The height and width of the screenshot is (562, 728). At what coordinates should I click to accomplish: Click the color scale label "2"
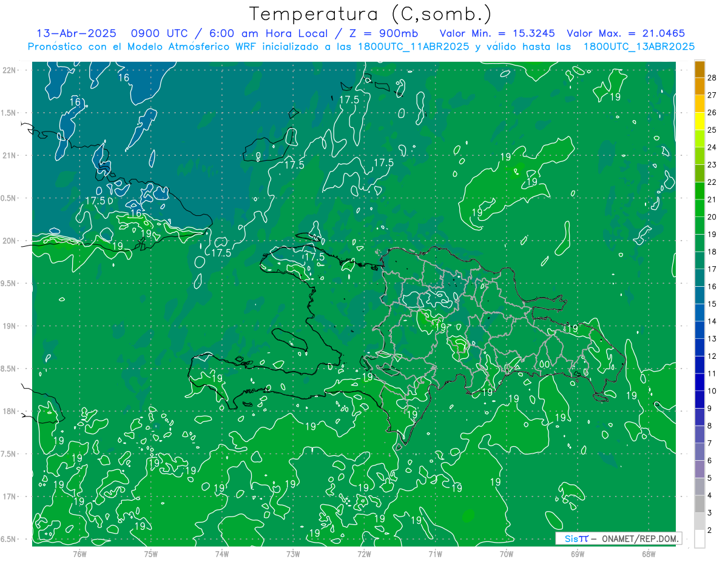click(710, 530)
